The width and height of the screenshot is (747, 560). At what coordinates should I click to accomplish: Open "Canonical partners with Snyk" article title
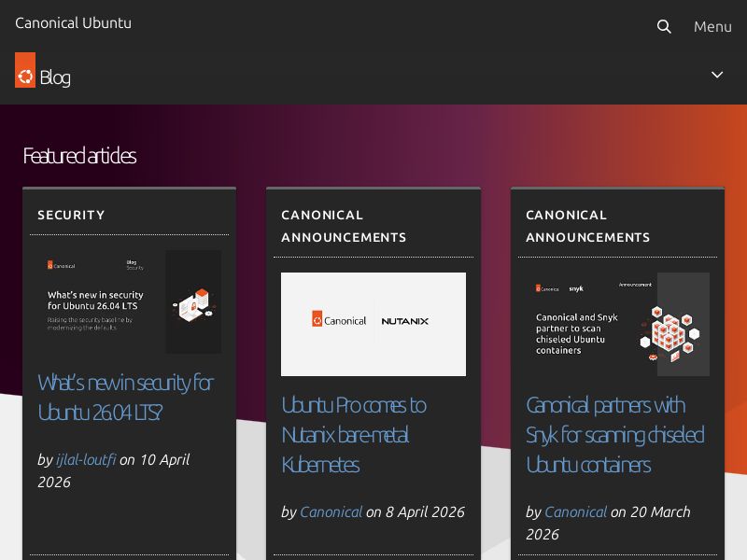(x=614, y=434)
